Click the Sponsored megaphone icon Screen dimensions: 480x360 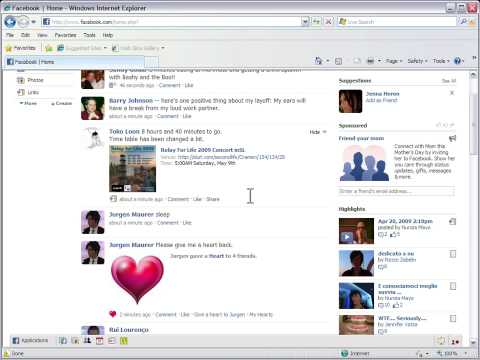(x=452, y=138)
